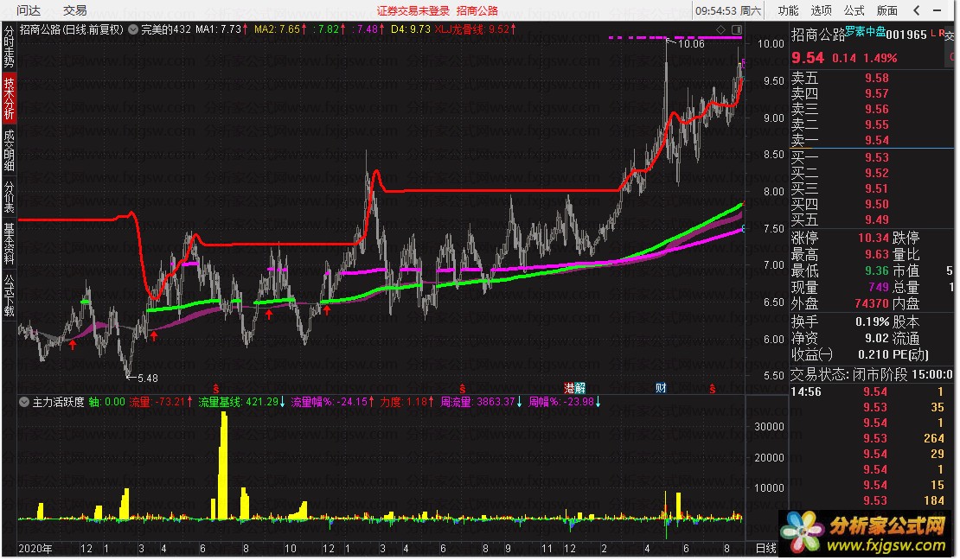Switch to the 成交明细 side tab
Viewport: 960px width, 560px height.
pyautogui.click(x=10, y=150)
